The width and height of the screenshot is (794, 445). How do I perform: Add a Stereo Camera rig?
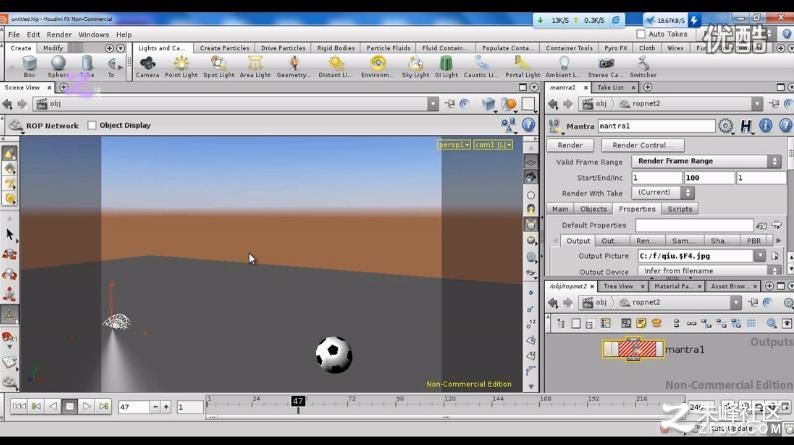606,67
